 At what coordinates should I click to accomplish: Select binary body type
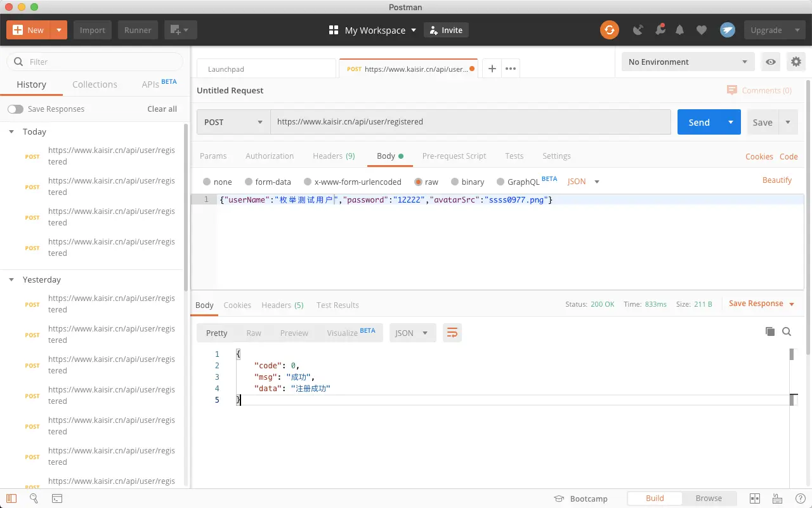(455, 182)
